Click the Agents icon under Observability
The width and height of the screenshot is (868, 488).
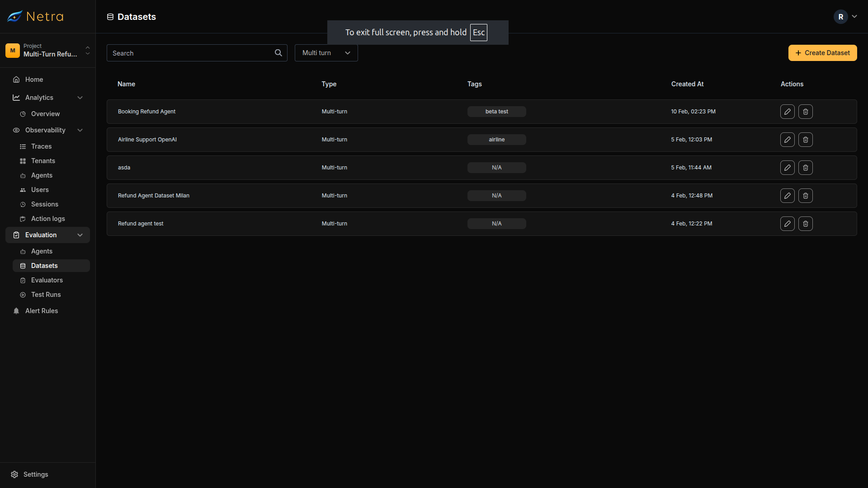pos(23,175)
